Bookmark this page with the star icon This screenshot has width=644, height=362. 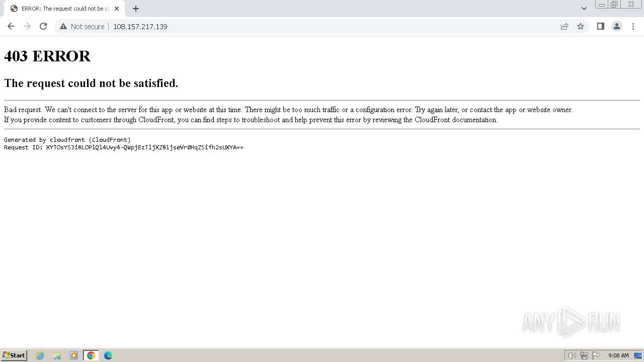tap(581, 26)
